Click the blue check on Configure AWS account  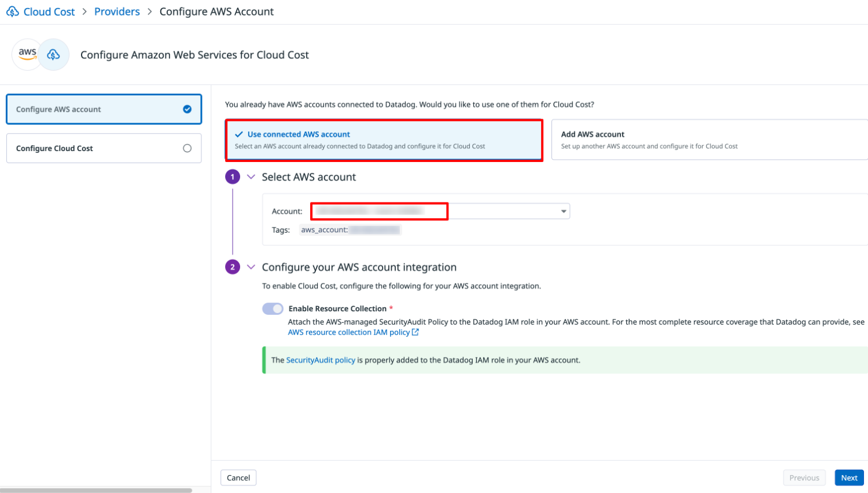[187, 109]
